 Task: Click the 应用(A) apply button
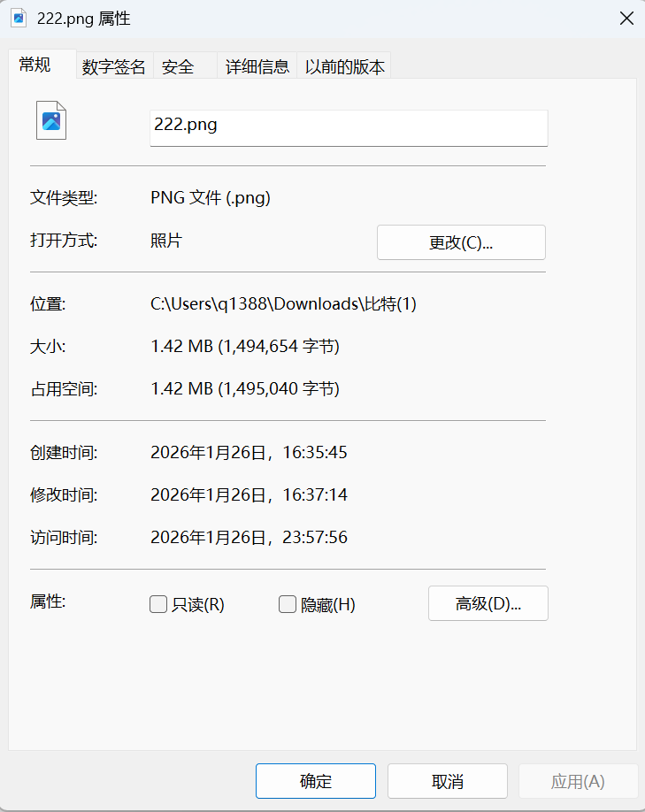click(578, 781)
